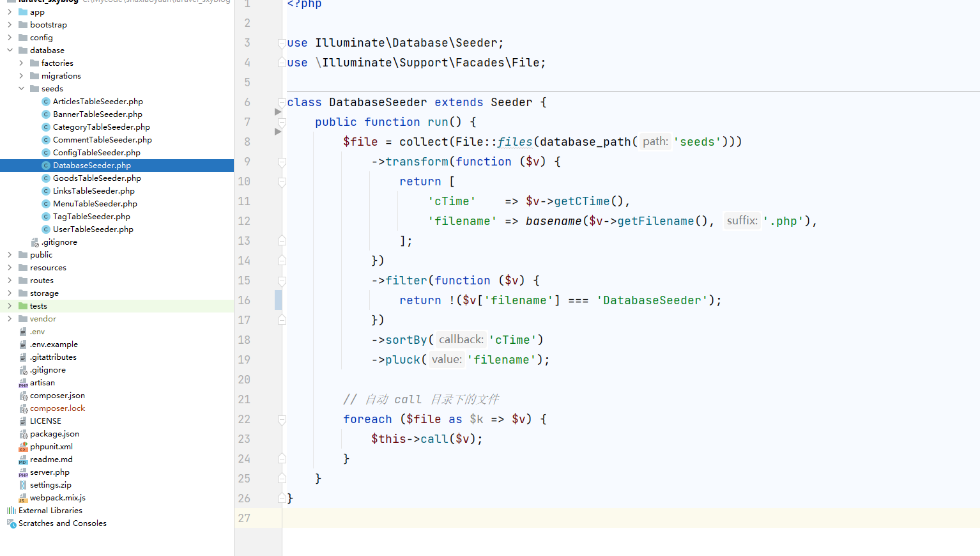
Task: Select DatabaseSeeder.php in the project tree
Action: pos(117,166)
